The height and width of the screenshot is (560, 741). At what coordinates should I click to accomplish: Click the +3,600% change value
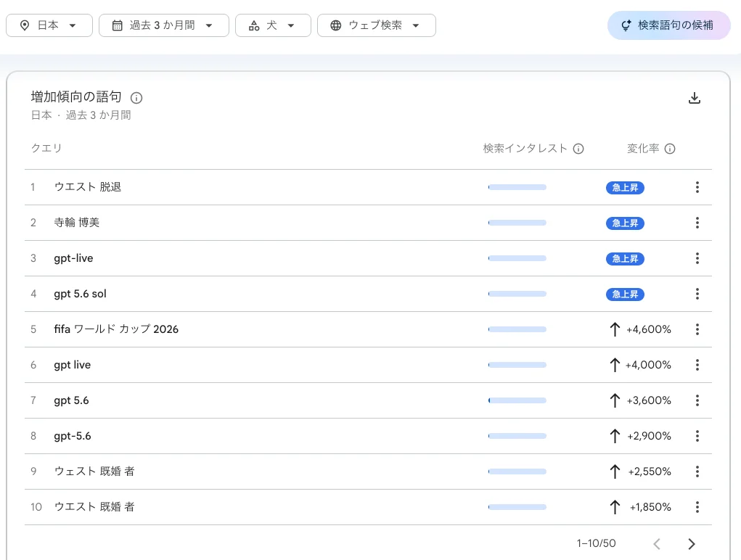click(649, 400)
